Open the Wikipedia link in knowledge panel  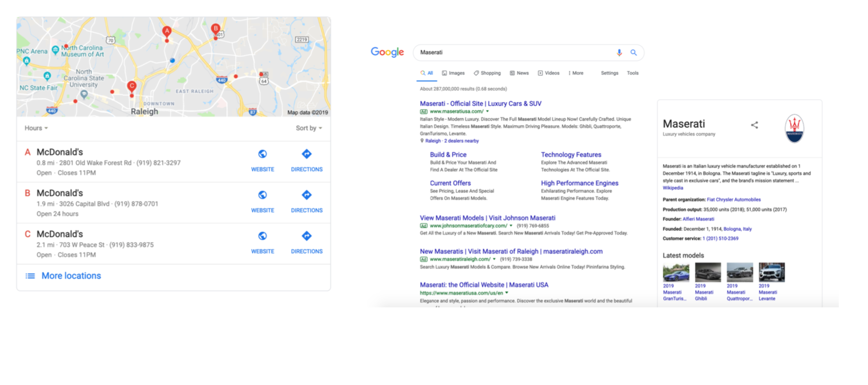tap(673, 188)
